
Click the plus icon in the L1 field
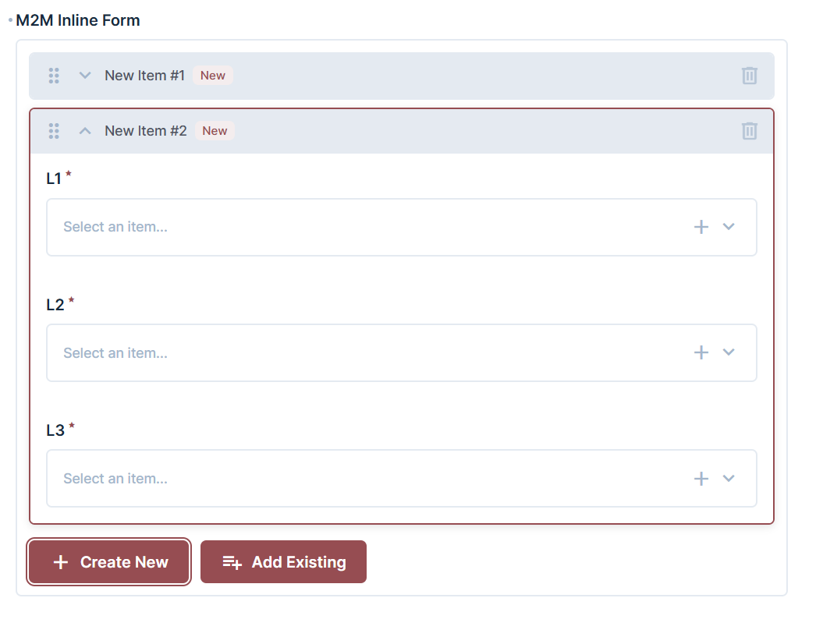(701, 227)
